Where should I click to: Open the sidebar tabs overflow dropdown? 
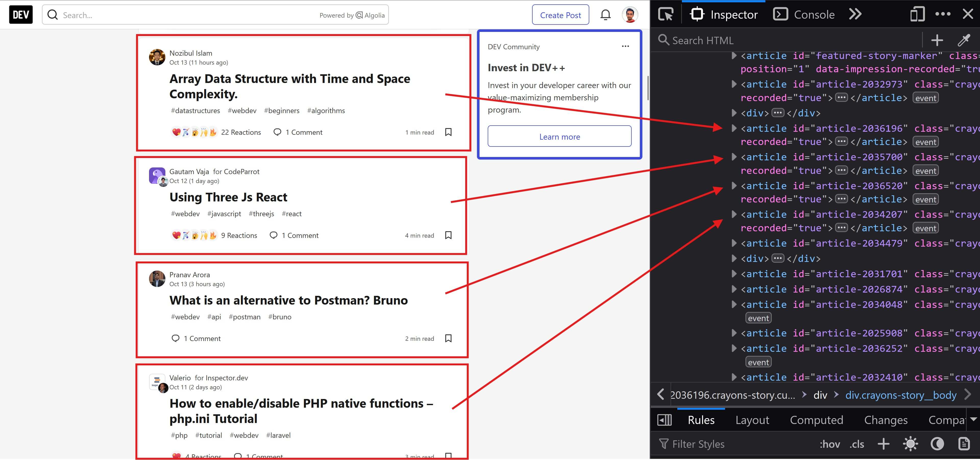coord(973,419)
